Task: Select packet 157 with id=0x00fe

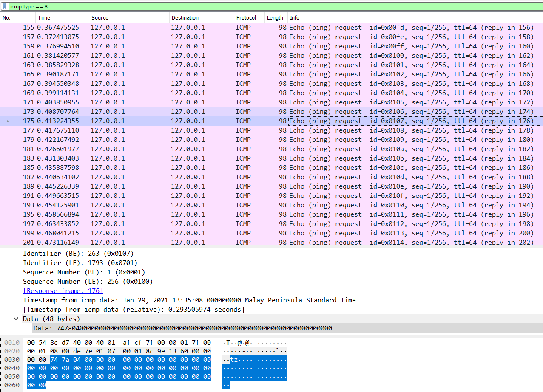Action: pyautogui.click(x=271, y=37)
